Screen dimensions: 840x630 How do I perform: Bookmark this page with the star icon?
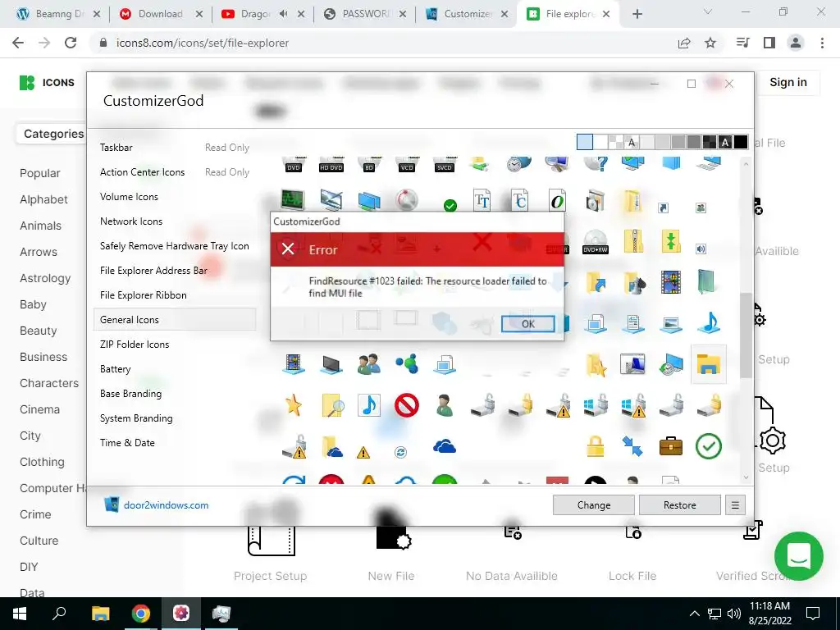710,43
